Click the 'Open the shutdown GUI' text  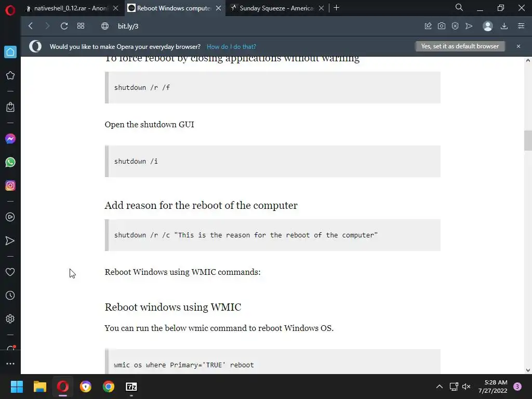click(x=149, y=125)
